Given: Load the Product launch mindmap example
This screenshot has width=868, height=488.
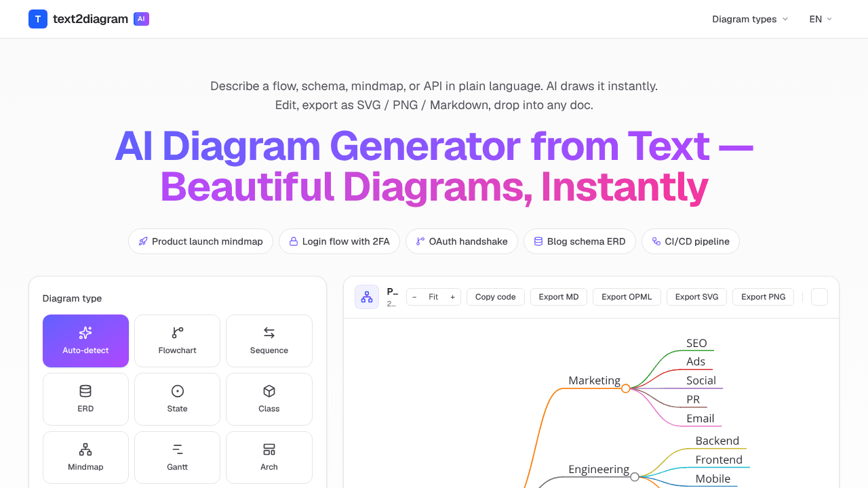Looking at the screenshot, I should [201, 241].
